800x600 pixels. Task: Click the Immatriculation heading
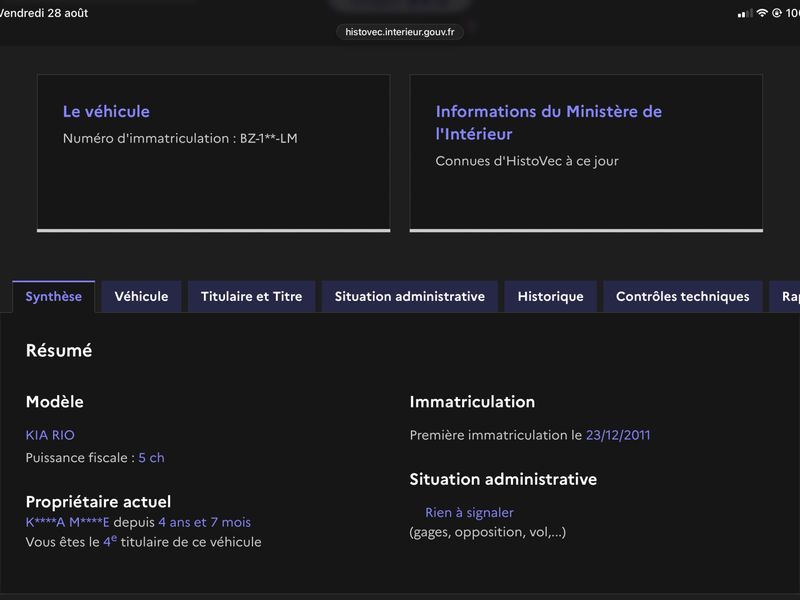[x=472, y=402]
